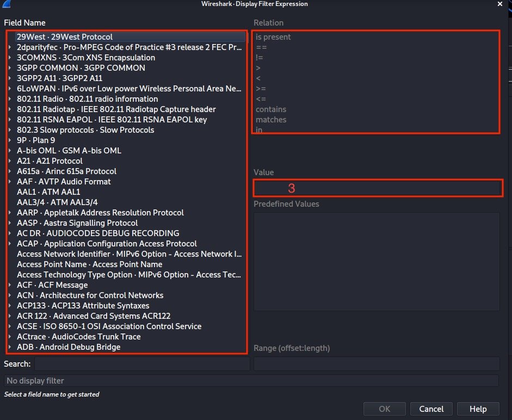This screenshot has width=512, height=420.
Task: Open the Help button
Action: click(x=478, y=409)
